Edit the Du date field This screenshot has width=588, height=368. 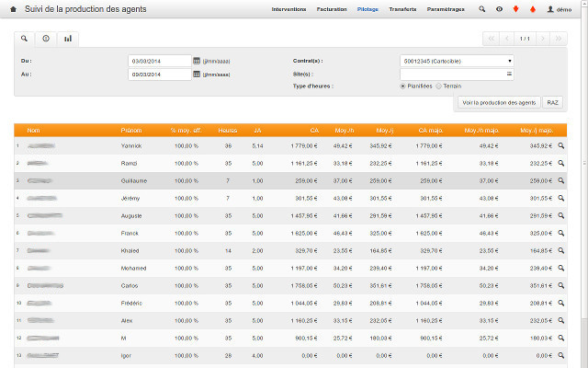pyautogui.click(x=160, y=61)
